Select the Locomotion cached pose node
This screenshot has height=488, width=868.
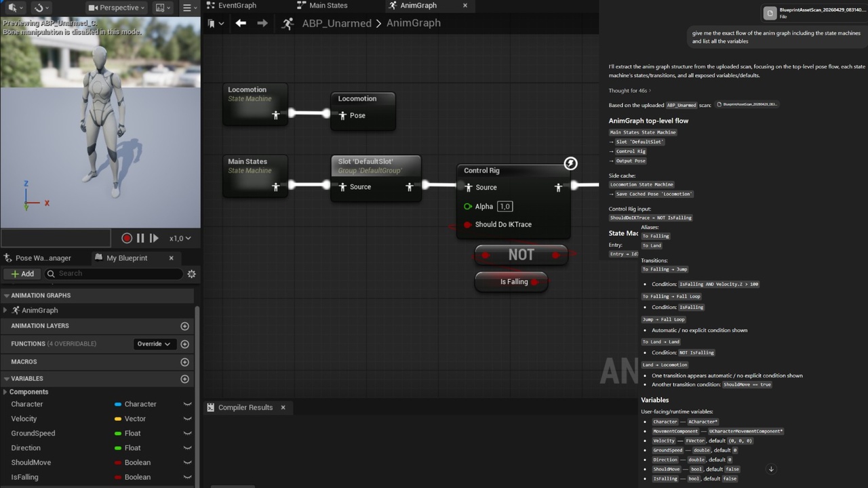363,110
